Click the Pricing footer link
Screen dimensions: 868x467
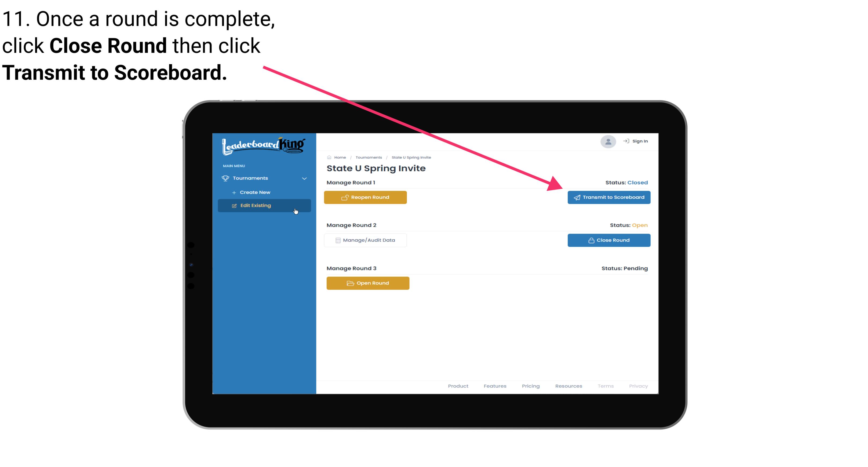tap(531, 386)
